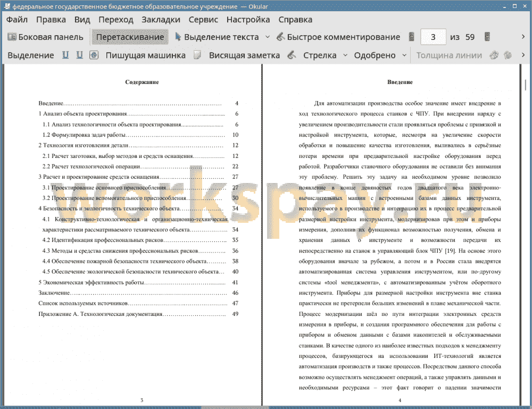Click the total page count 59

[x=470, y=37]
